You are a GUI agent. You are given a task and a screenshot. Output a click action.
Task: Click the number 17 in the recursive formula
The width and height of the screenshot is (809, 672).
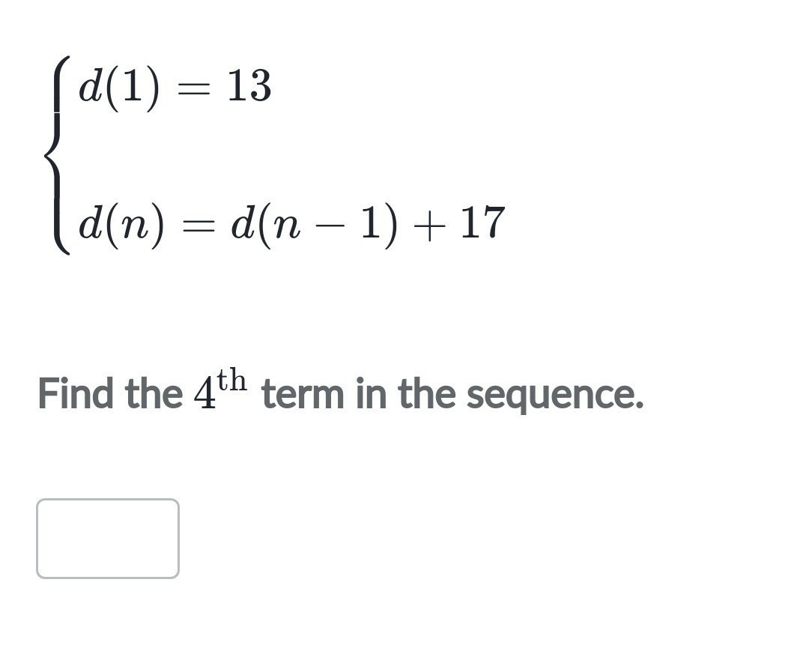coord(482,223)
